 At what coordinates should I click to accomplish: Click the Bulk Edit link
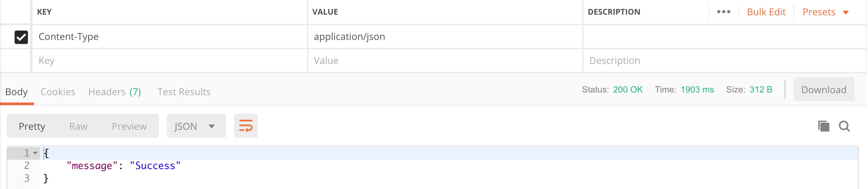pyautogui.click(x=766, y=12)
